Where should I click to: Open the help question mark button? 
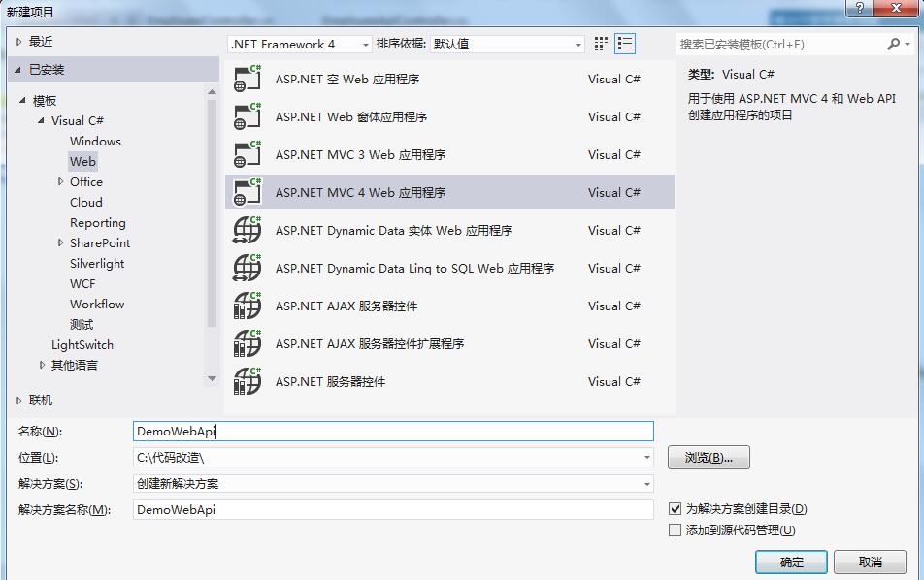point(859,8)
